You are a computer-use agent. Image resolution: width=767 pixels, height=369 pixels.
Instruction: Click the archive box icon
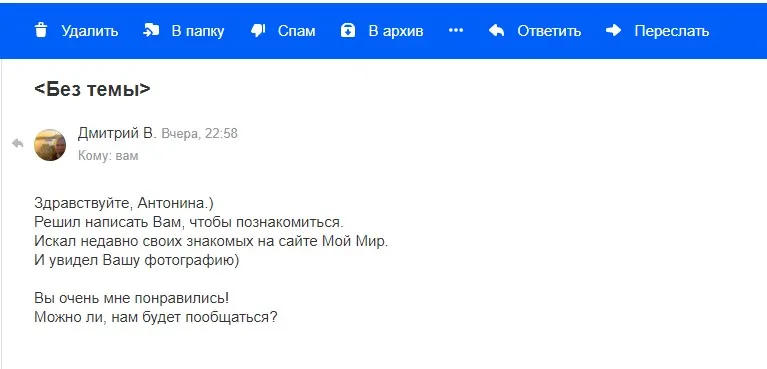point(348,31)
